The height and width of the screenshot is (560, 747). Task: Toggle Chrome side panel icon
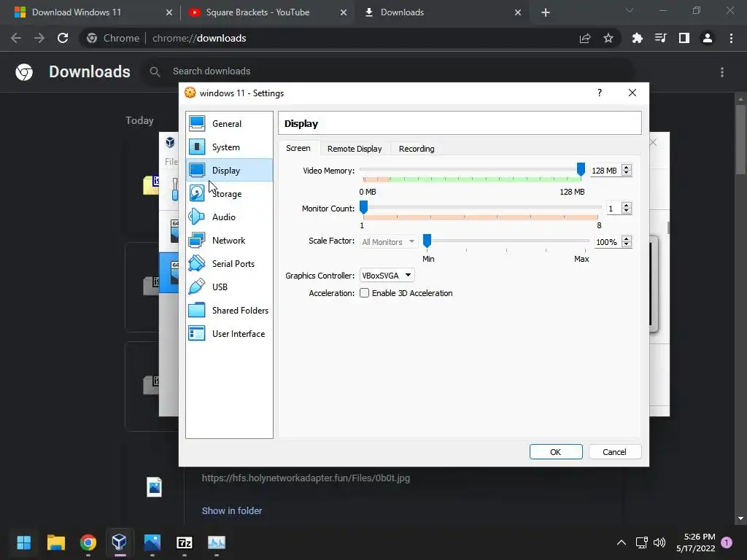coord(684,38)
